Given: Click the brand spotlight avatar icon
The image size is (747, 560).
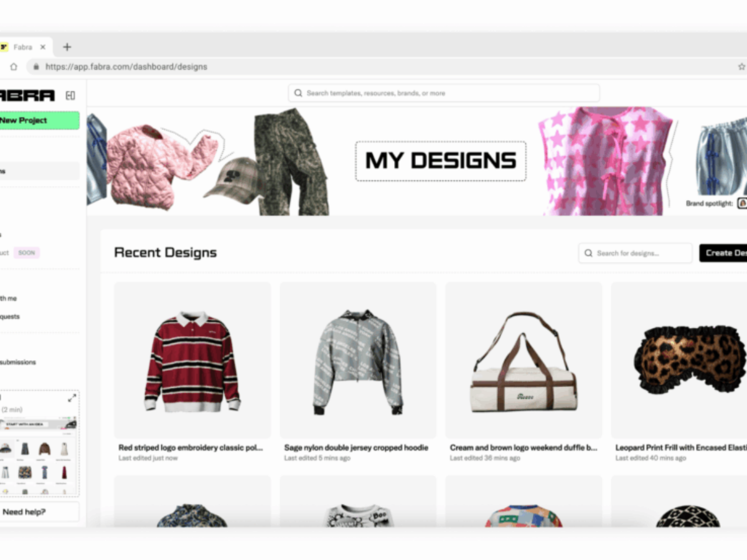Looking at the screenshot, I should 742,203.
